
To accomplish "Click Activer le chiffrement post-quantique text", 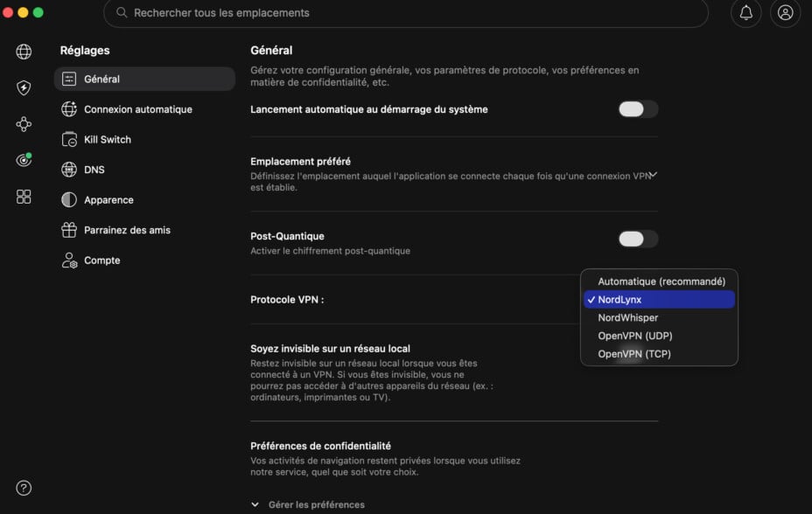I will click(331, 251).
